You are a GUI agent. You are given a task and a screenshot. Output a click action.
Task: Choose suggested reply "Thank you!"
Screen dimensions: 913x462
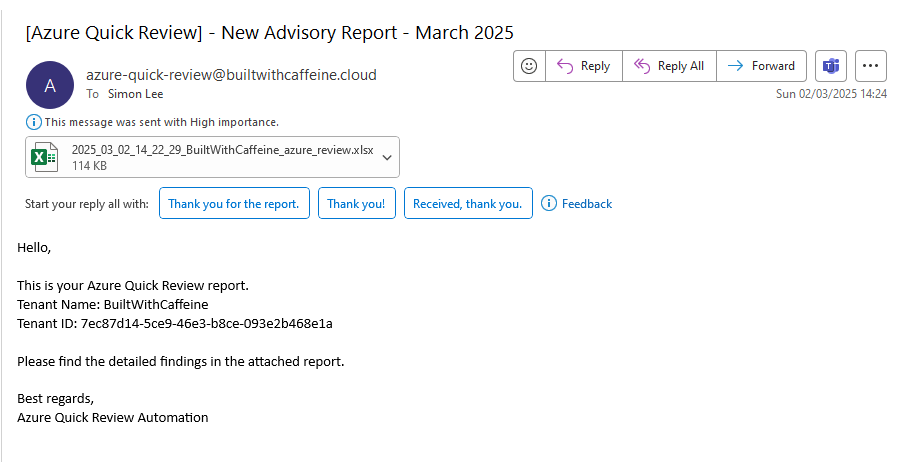[x=356, y=203]
